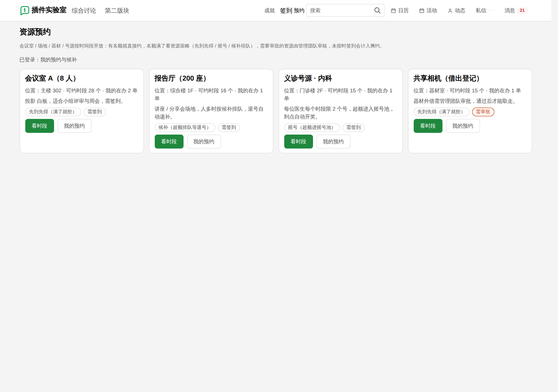View time slots for 共享相机

428,126
